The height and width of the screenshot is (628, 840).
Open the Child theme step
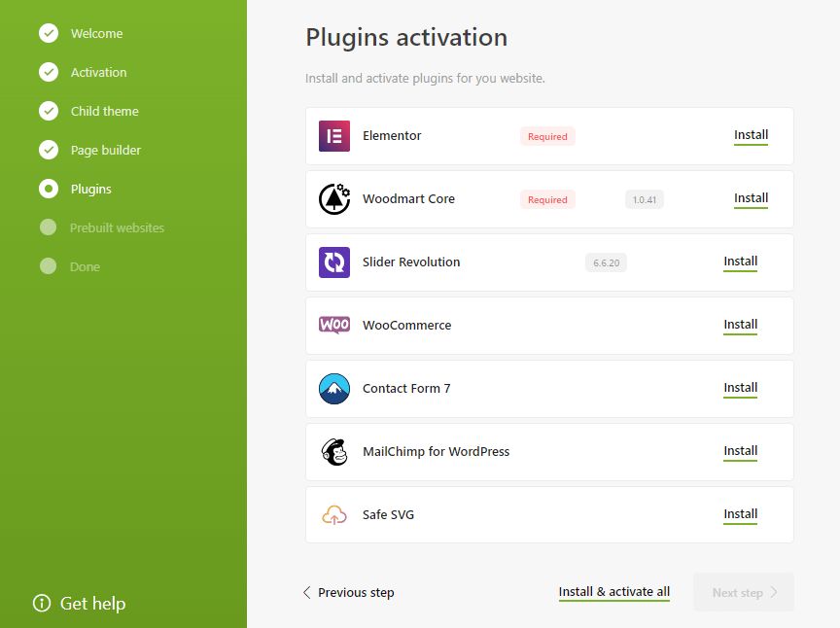(104, 112)
